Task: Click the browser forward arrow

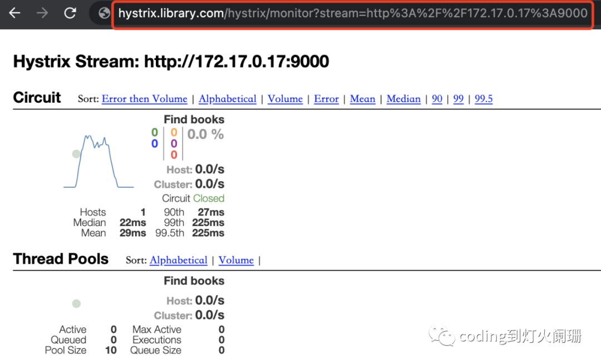Action: tap(42, 13)
